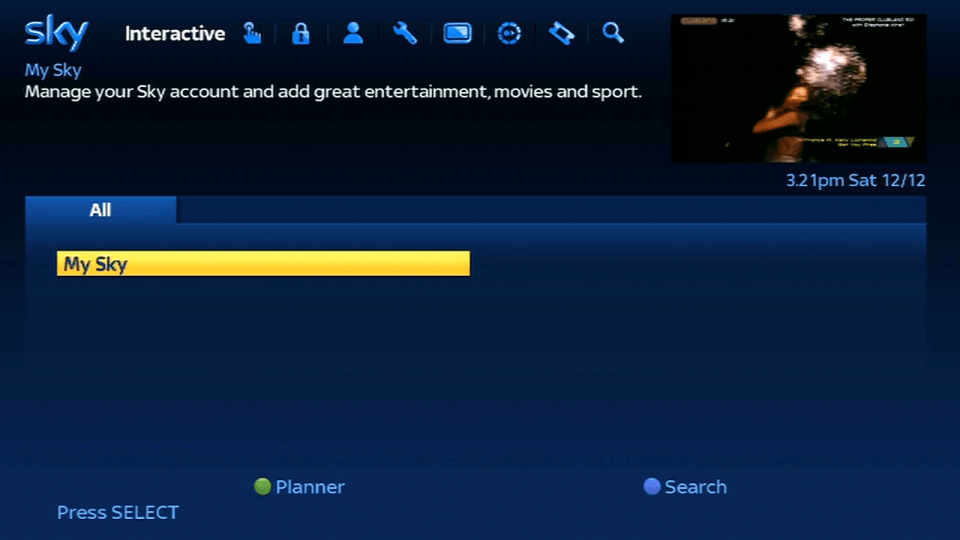Image resolution: width=960 pixels, height=540 pixels.
Task: Click the Sky logo
Action: [56, 33]
